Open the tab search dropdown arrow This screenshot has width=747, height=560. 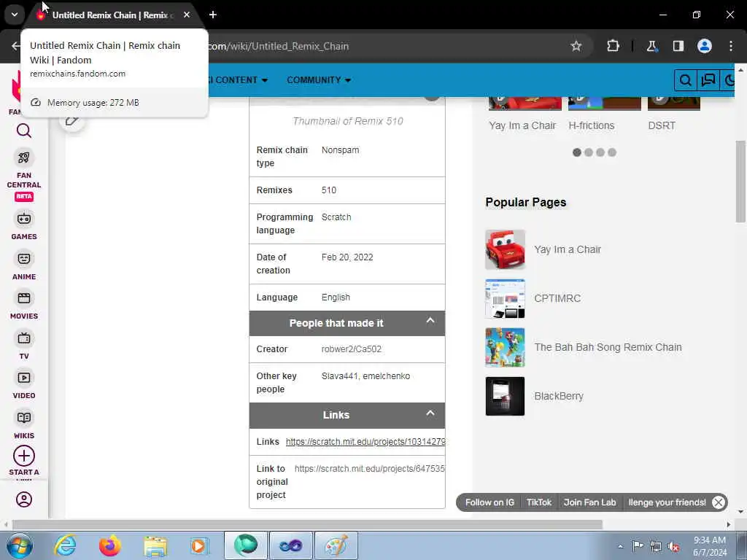click(15, 15)
